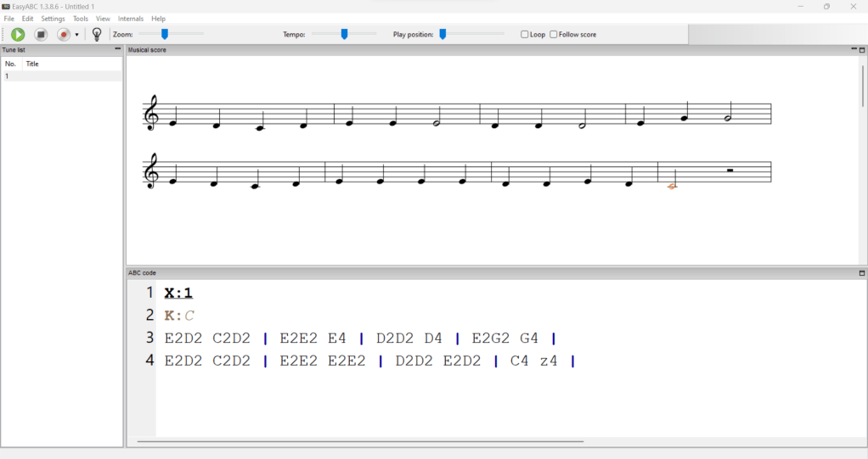This screenshot has width=868, height=459.
Task: Click the Tempo slider handle
Action: 344,35
